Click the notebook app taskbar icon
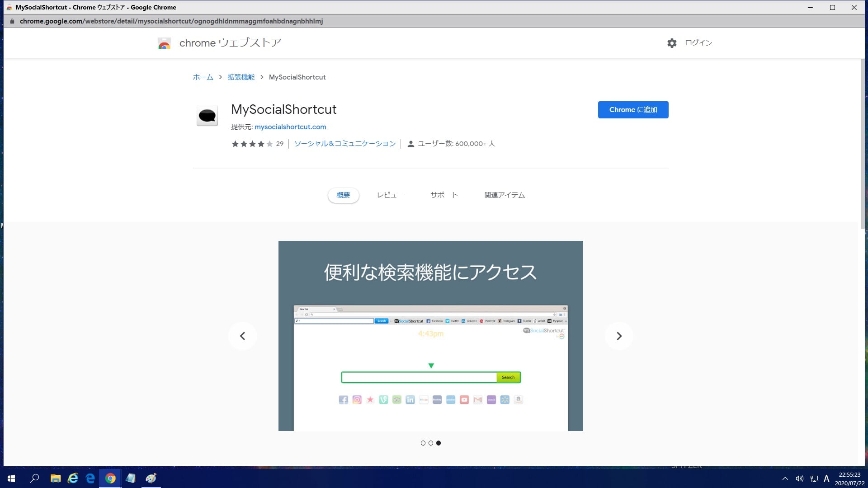Screen dimensions: 868x488 (x=131, y=478)
